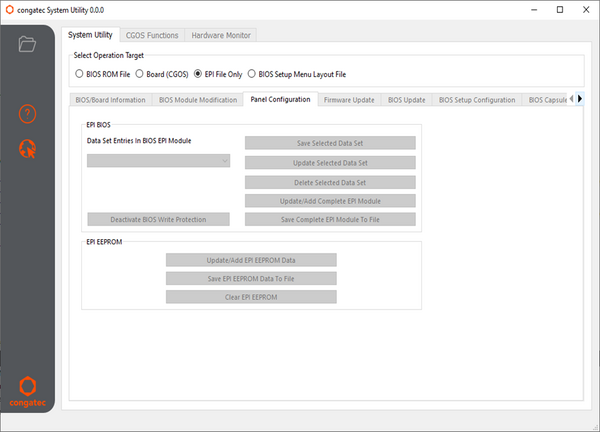Open file using the sidebar folder icon
600x432 pixels.
pyautogui.click(x=27, y=44)
